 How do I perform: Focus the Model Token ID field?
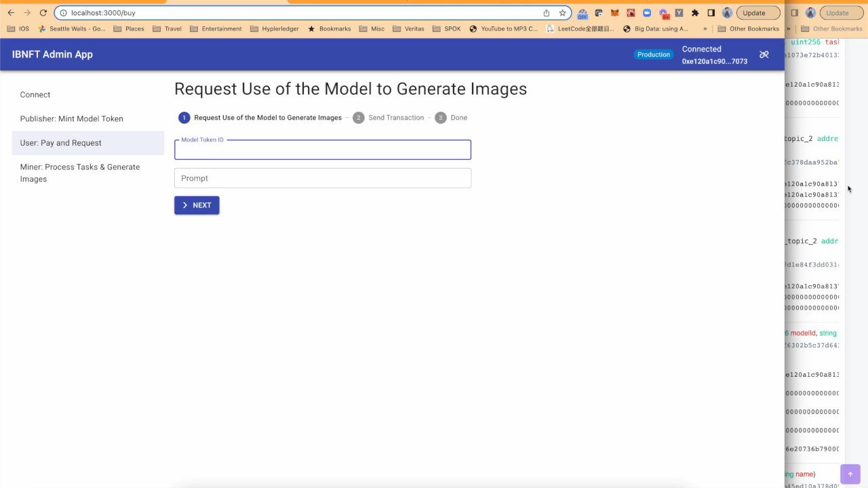tap(323, 150)
